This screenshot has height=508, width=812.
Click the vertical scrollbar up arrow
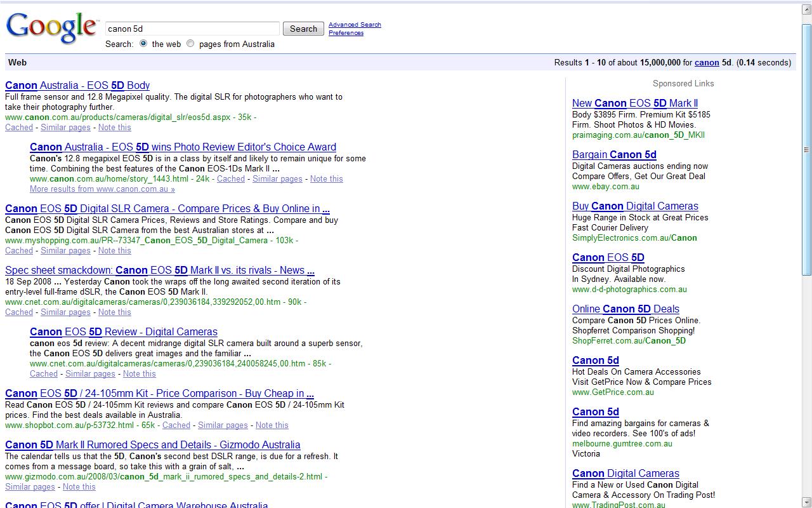click(x=806, y=10)
